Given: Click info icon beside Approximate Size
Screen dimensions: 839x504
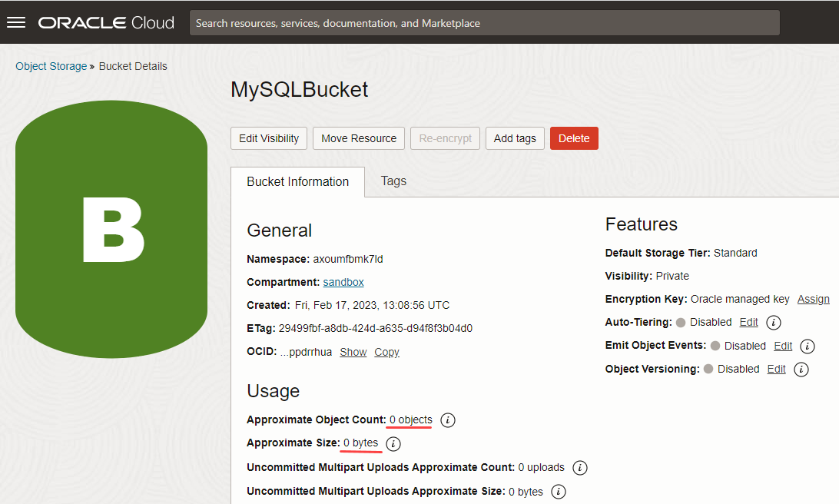Looking at the screenshot, I should click(393, 443).
